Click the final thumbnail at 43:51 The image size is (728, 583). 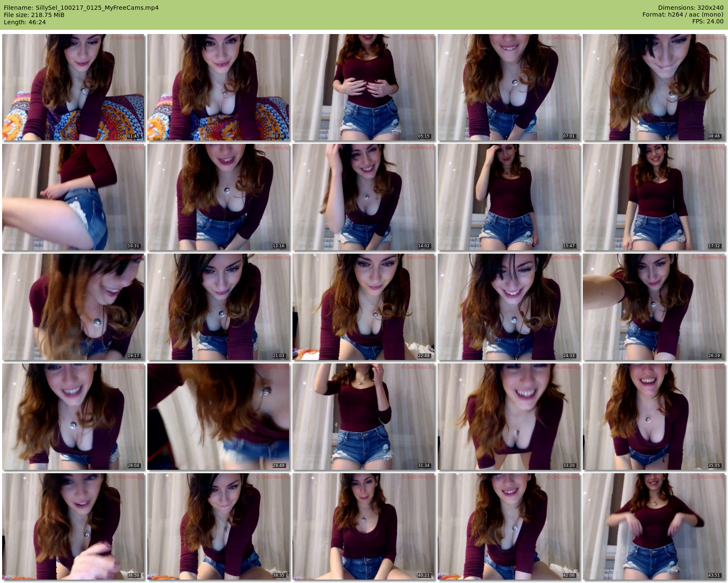[x=654, y=526]
